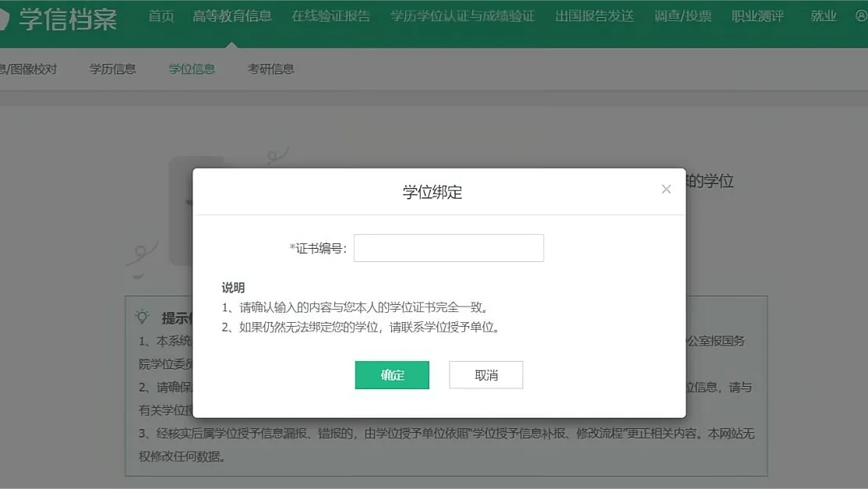Click the 证书编号 input field
Viewport: 868px width, 489px height.
(448, 247)
